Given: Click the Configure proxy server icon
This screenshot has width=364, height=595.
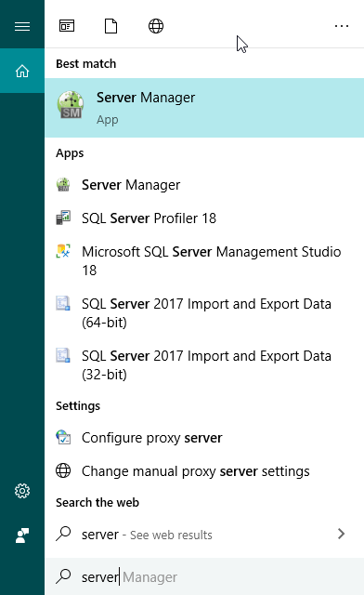Looking at the screenshot, I should point(63,437).
